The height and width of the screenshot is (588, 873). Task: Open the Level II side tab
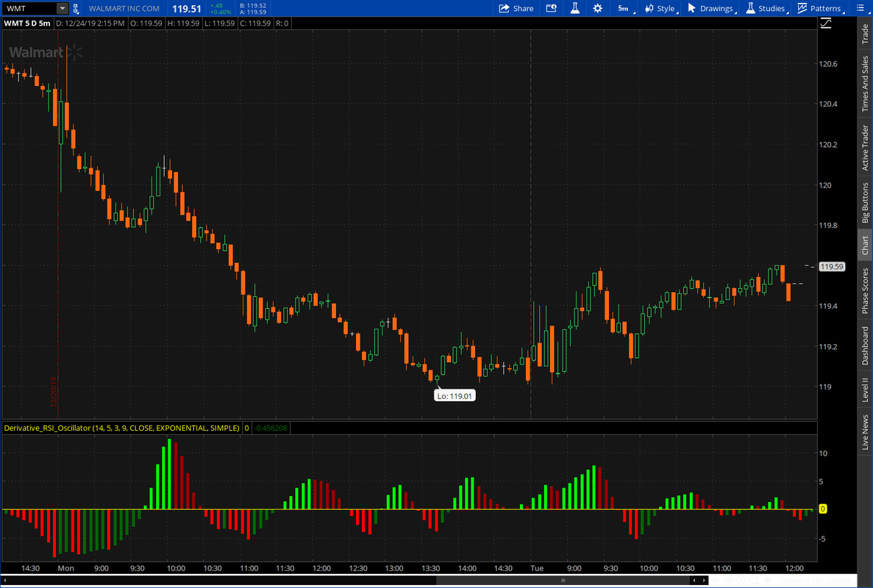coord(865,390)
